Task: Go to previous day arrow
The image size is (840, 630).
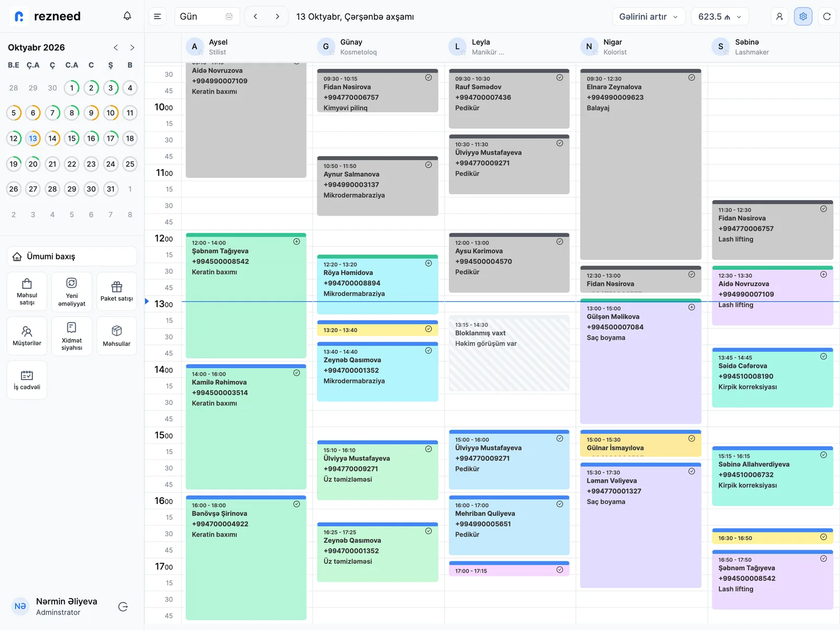Action: pyautogui.click(x=256, y=16)
